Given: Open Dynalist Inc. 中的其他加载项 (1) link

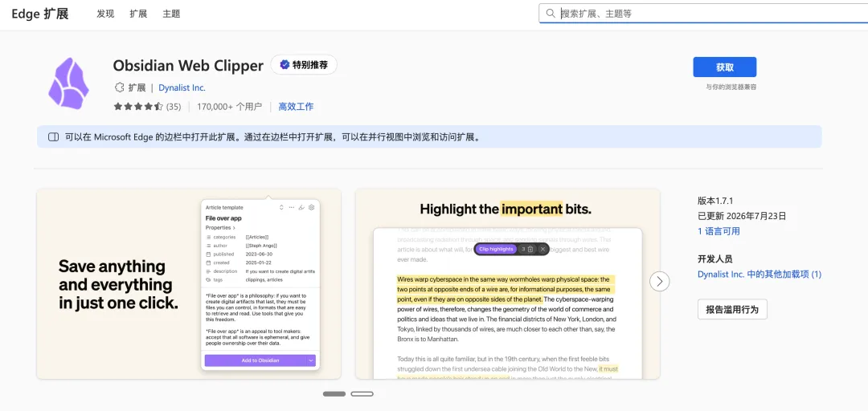Looking at the screenshot, I should (759, 274).
